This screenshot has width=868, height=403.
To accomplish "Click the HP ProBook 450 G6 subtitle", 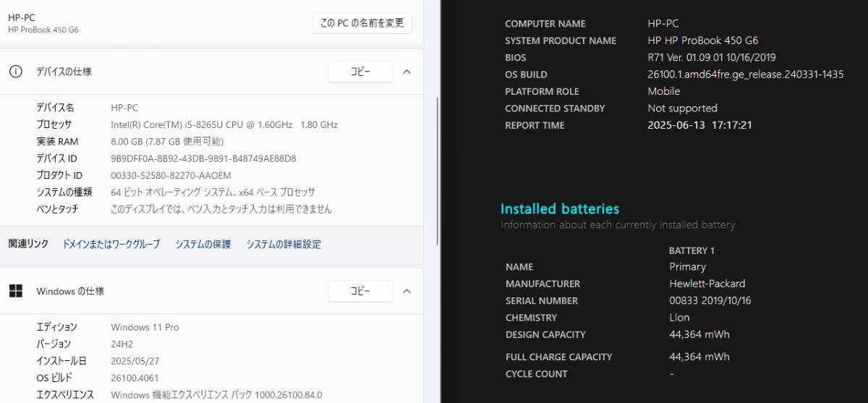I will coord(43,30).
